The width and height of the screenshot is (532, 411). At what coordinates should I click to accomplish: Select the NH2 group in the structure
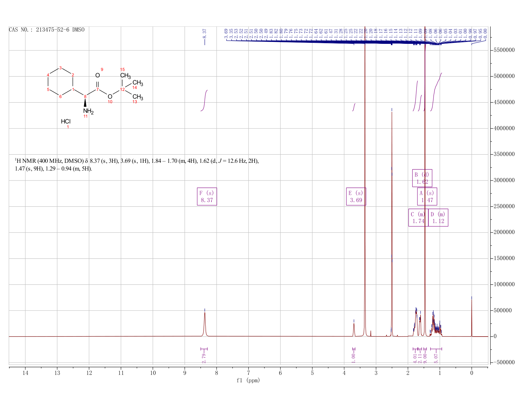(x=88, y=112)
